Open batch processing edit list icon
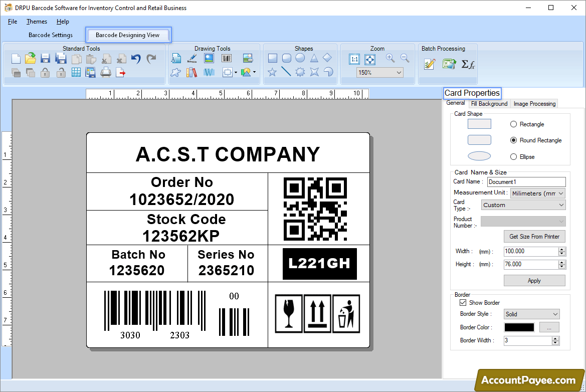The width and height of the screenshot is (586, 392). [x=430, y=64]
